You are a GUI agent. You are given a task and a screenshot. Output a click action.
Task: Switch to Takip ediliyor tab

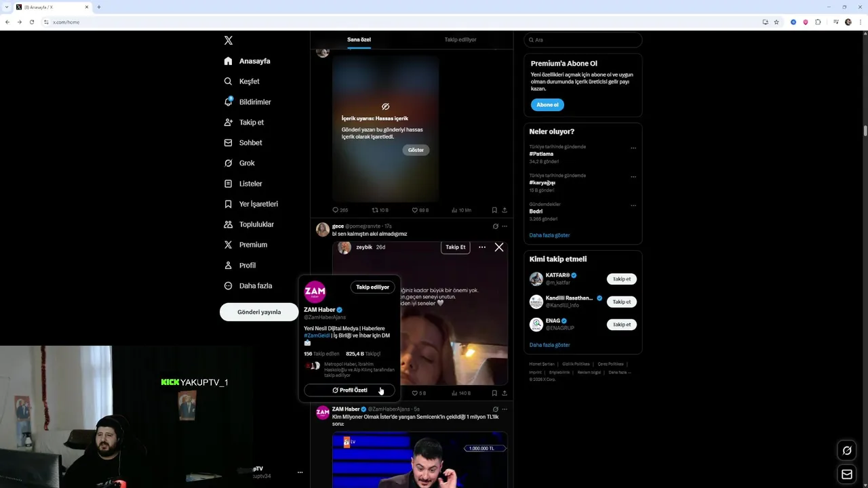tap(460, 39)
